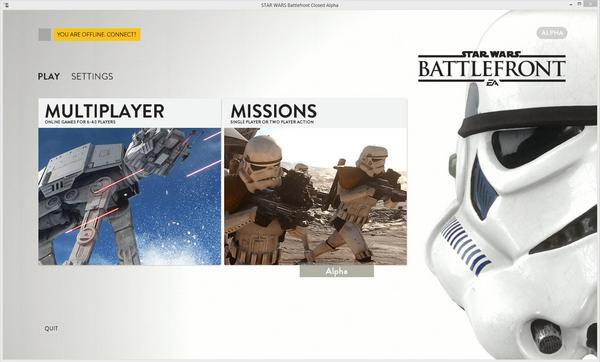Click 'Single player or two player action' subtitle

272,122
